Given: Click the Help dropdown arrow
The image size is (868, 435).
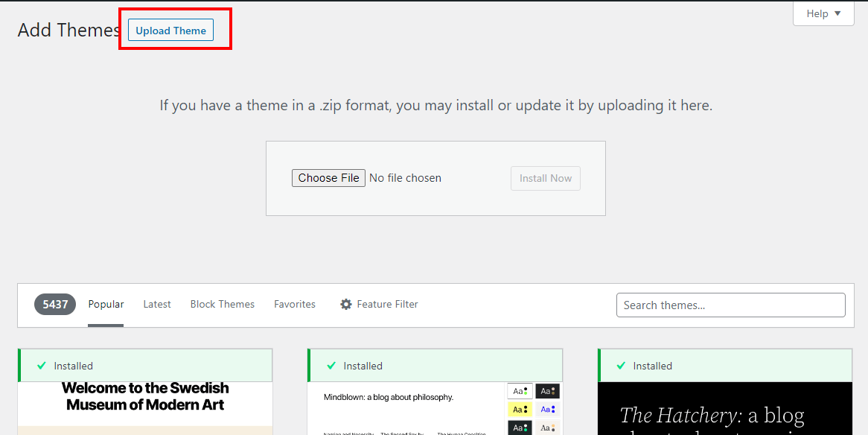Looking at the screenshot, I should click(x=837, y=13).
